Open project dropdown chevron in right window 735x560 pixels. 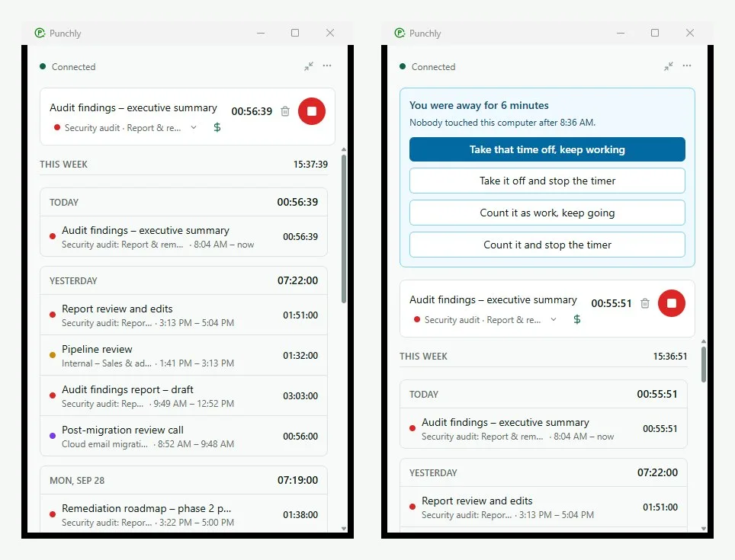[x=554, y=319]
